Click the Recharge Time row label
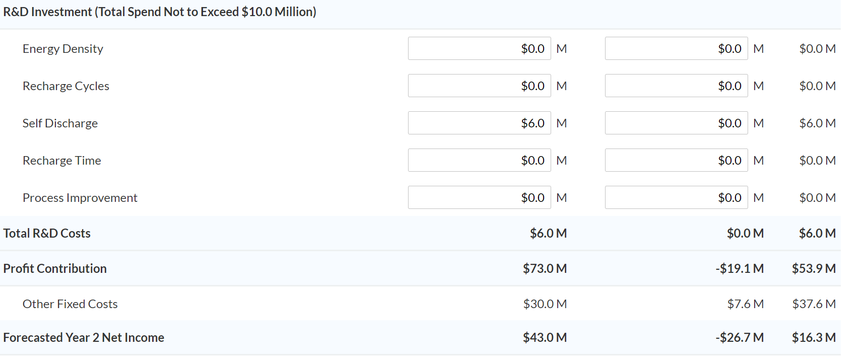This screenshot has width=868, height=364. pos(61,161)
